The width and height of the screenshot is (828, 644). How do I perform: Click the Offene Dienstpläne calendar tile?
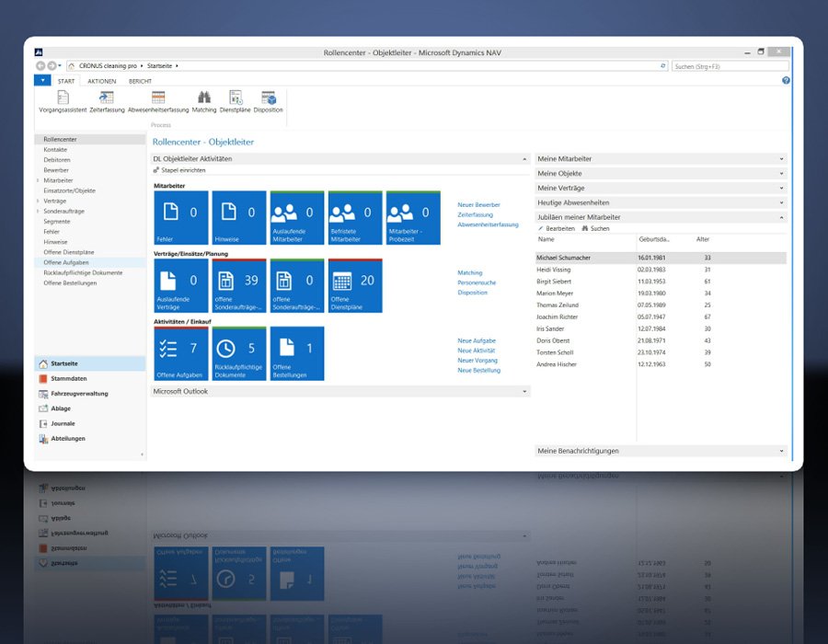[354, 285]
